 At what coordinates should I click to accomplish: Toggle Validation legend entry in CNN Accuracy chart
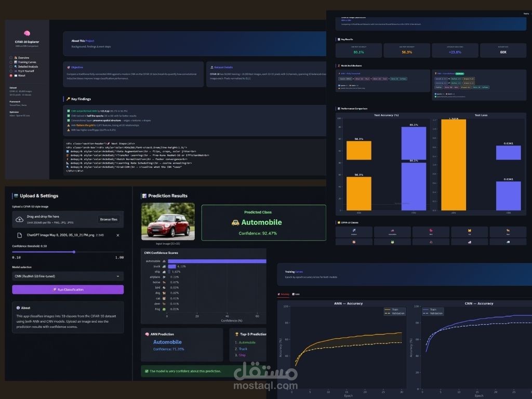(433, 313)
